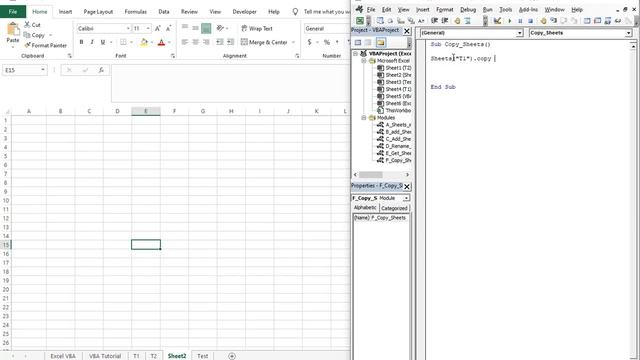Click the Insert Function fx icon

tap(101, 70)
